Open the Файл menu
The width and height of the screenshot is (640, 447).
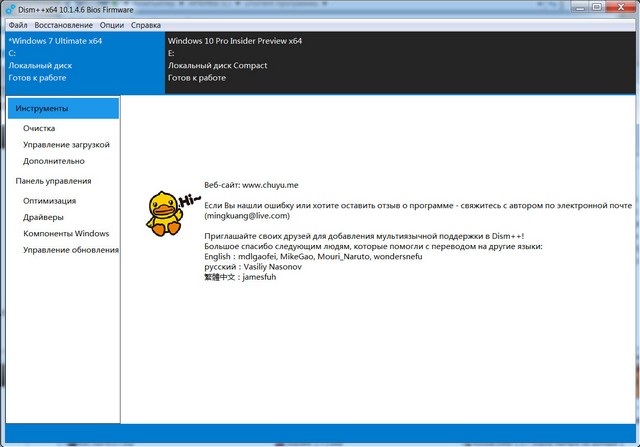click(17, 24)
